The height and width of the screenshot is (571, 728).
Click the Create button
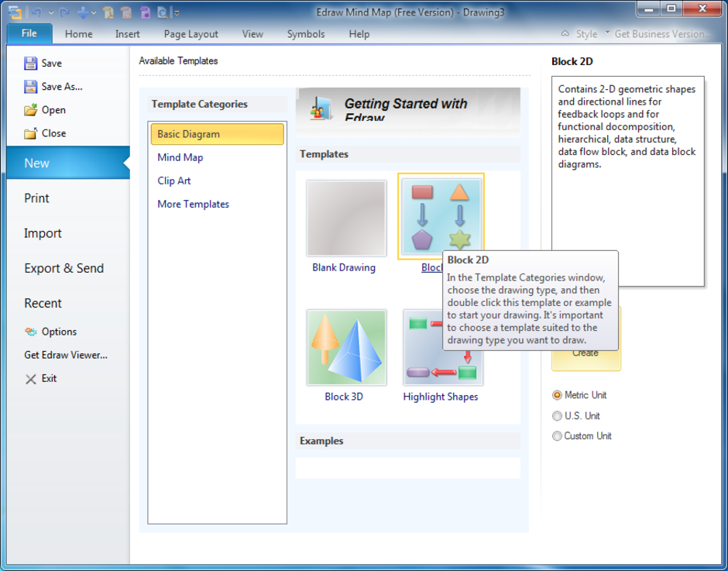pos(586,360)
